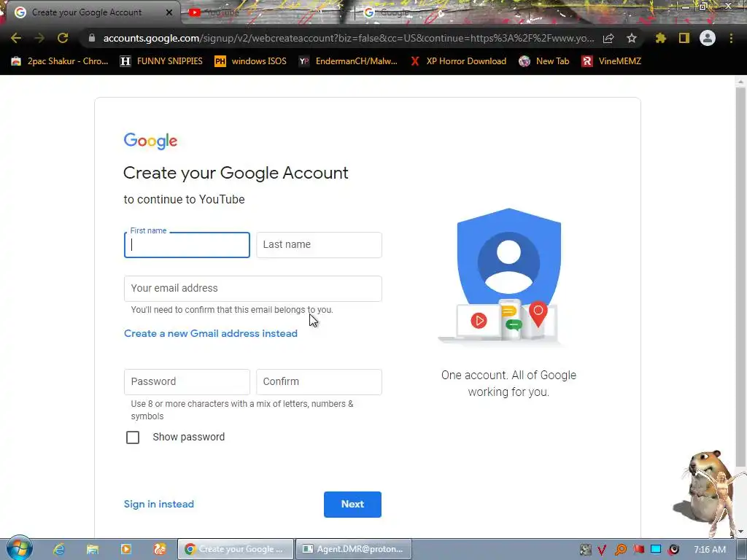
Task: Click the Your email address field
Action: click(253, 289)
